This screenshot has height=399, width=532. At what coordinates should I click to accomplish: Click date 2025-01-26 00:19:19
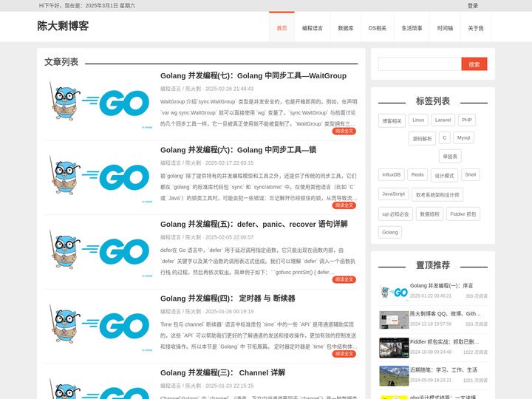[229, 312]
